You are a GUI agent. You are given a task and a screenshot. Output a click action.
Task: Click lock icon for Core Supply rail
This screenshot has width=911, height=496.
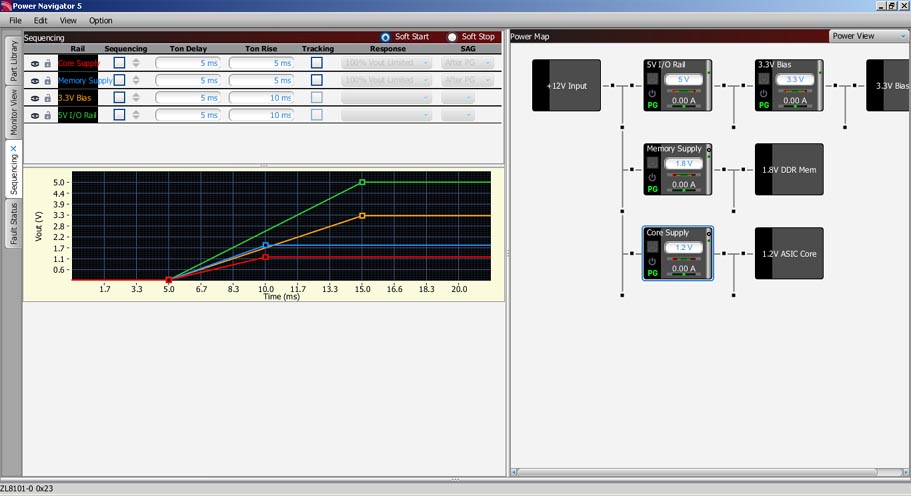[x=48, y=63]
